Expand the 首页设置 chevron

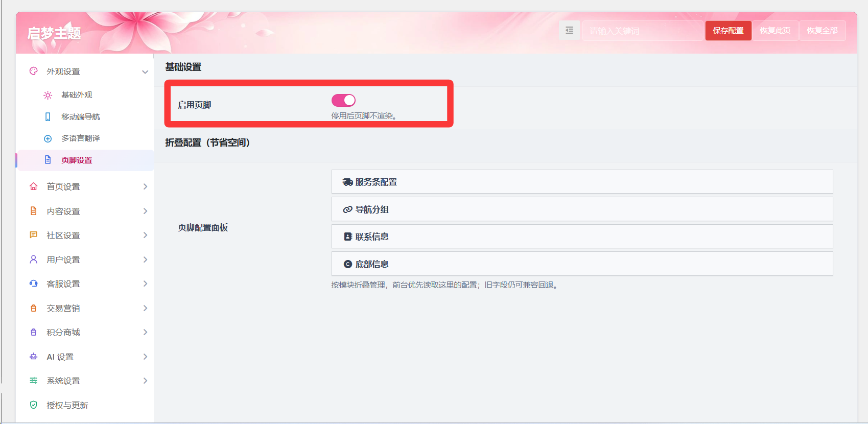coord(145,186)
